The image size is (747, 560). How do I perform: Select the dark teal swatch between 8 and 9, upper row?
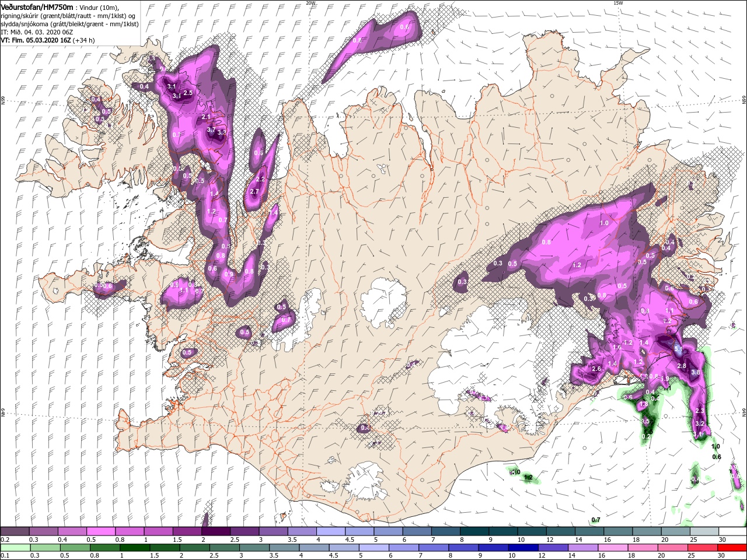pos(474,531)
